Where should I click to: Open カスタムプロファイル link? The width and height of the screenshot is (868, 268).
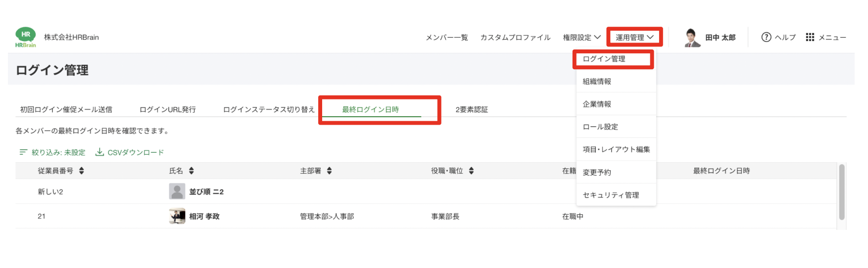pos(515,38)
